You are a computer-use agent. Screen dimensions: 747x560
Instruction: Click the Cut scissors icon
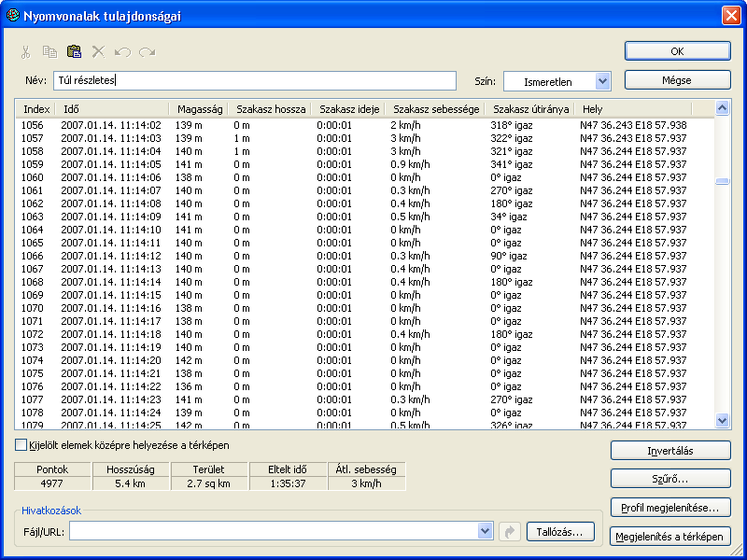coord(26,52)
